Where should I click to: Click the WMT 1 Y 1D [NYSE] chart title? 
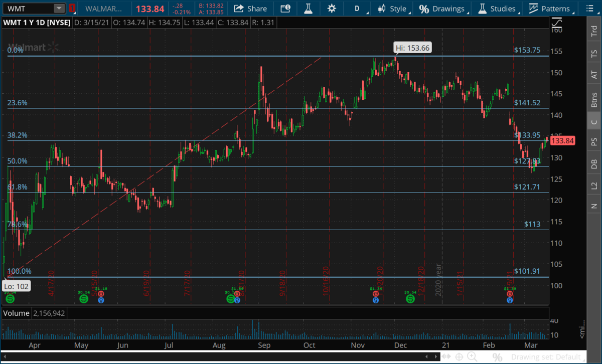(37, 23)
